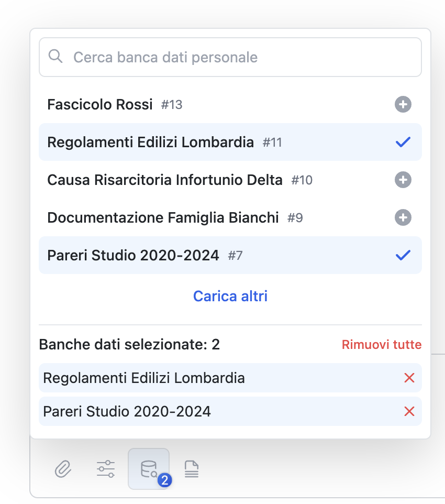
Task: Remove Regolamenti Edilizi Lombardia with red X
Action: tap(409, 378)
